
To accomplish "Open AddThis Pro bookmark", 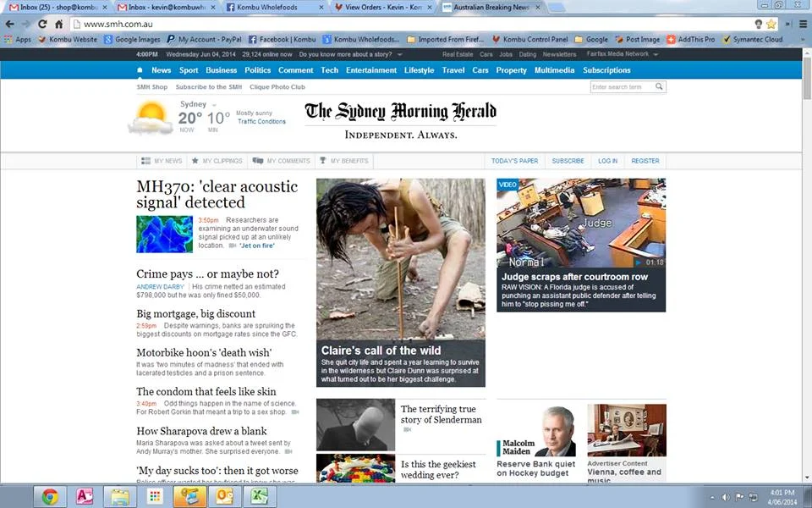I will coord(691,39).
